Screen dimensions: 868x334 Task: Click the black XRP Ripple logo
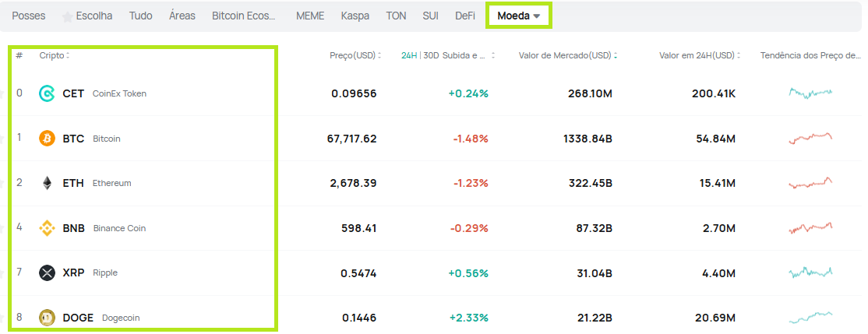(x=47, y=272)
